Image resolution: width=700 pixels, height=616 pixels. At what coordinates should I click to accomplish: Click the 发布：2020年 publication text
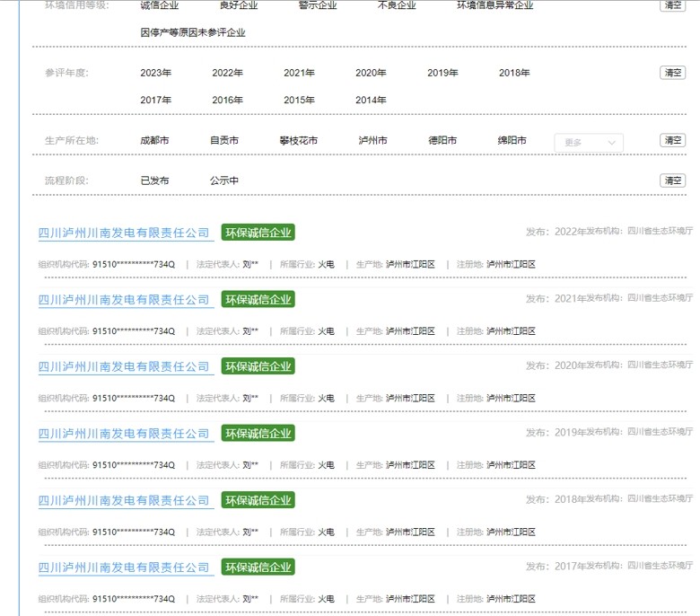[556, 365]
